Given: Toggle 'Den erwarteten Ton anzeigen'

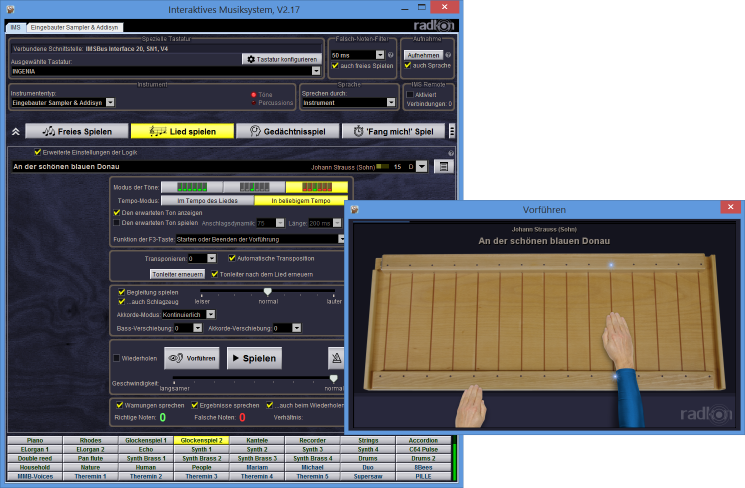Looking at the screenshot, I should tap(116, 212).
